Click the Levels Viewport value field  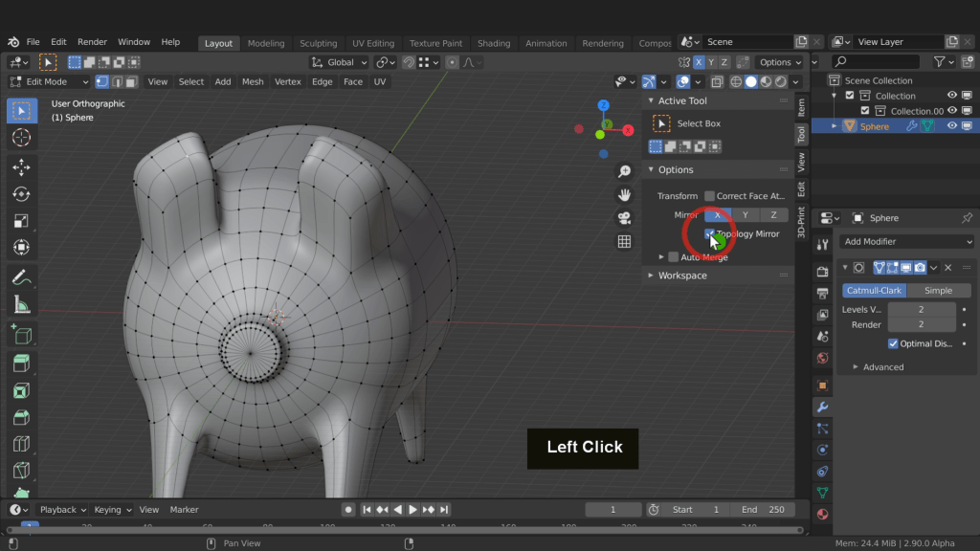click(x=921, y=310)
